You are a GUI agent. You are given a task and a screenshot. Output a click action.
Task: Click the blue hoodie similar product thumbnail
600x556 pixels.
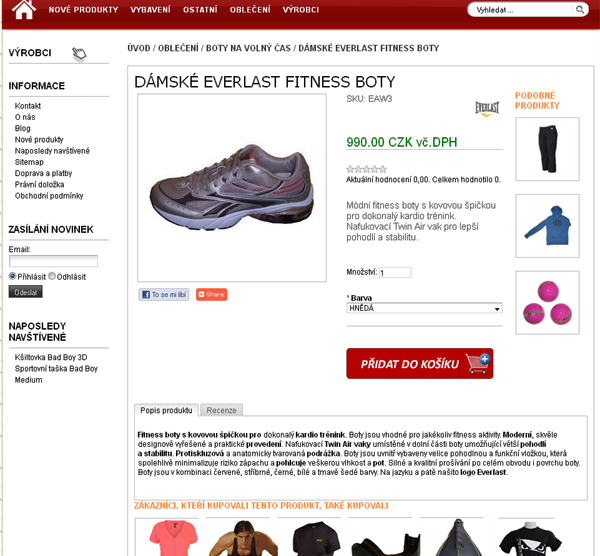(547, 226)
